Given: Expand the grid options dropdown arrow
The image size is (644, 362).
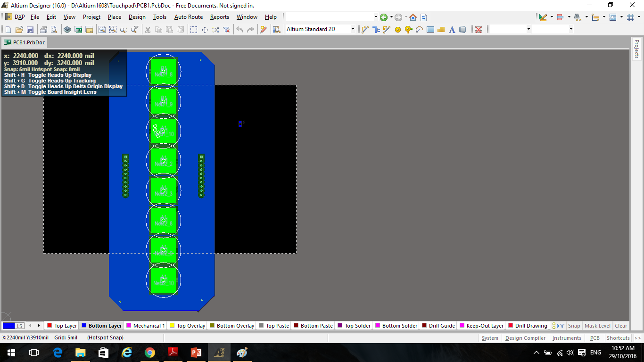Looking at the screenshot, I should point(638,17).
